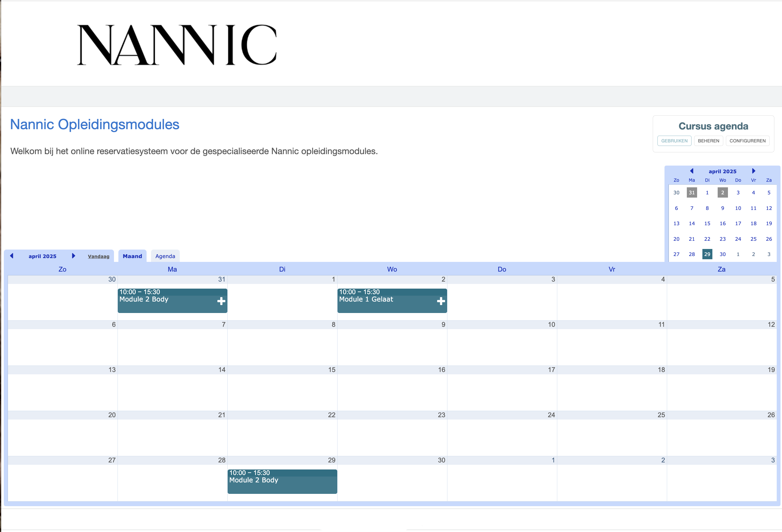Select 29 in the mini calendar
This screenshot has height=532, width=782.
pyautogui.click(x=707, y=254)
